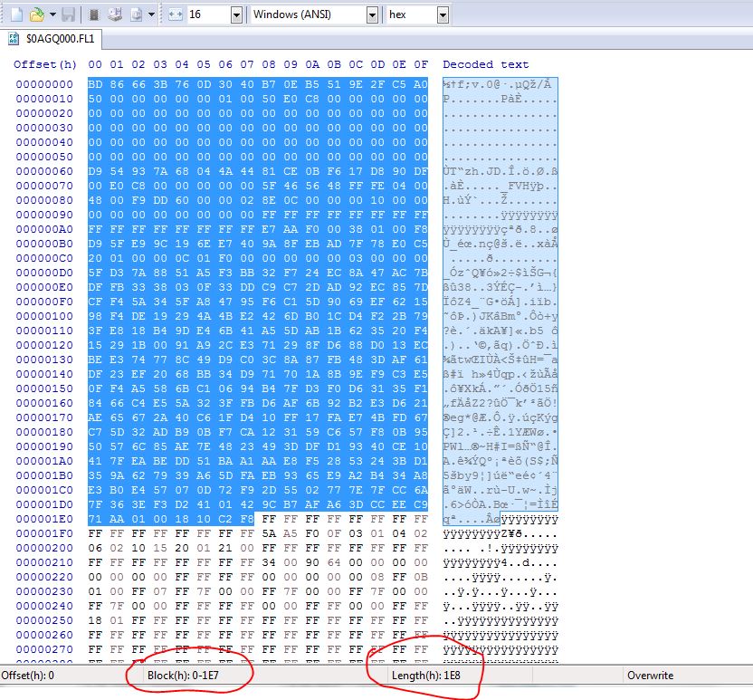The width and height of the screenshot is (753, 700).
Task: Open disk image icon in toolbar
Action: tap(137, 14)
